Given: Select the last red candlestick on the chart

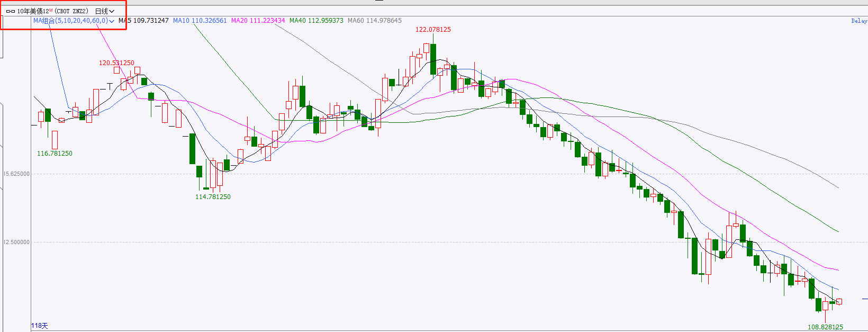Looking at the screenshot, I should click(x=839, y=302).
